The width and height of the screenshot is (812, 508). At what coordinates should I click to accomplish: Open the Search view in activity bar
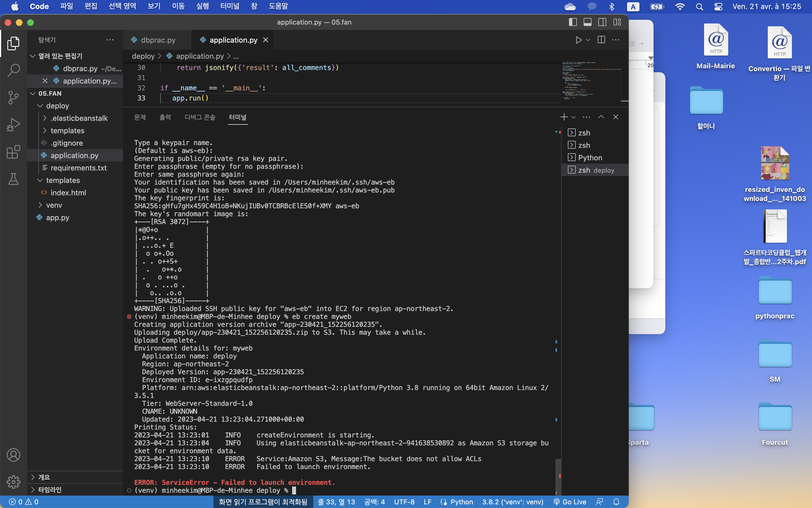pyautogui.click(x=14, y=70)
